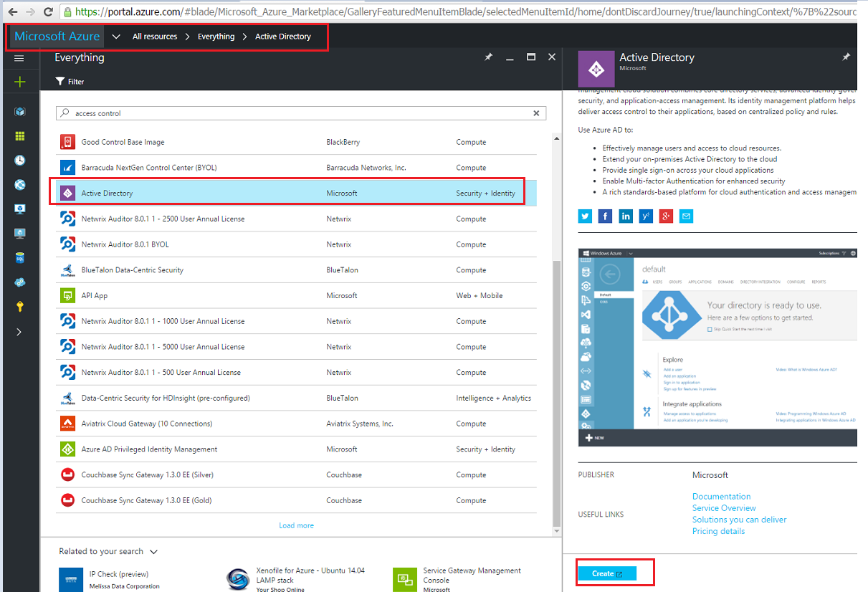Click the Create button
The image size is (868, 592).
coord(607,573)
